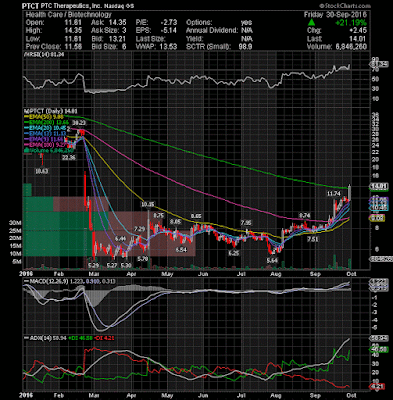Click the magenta EMA(100) legend entry
The image size is (393, 400).
pos(45,145)
